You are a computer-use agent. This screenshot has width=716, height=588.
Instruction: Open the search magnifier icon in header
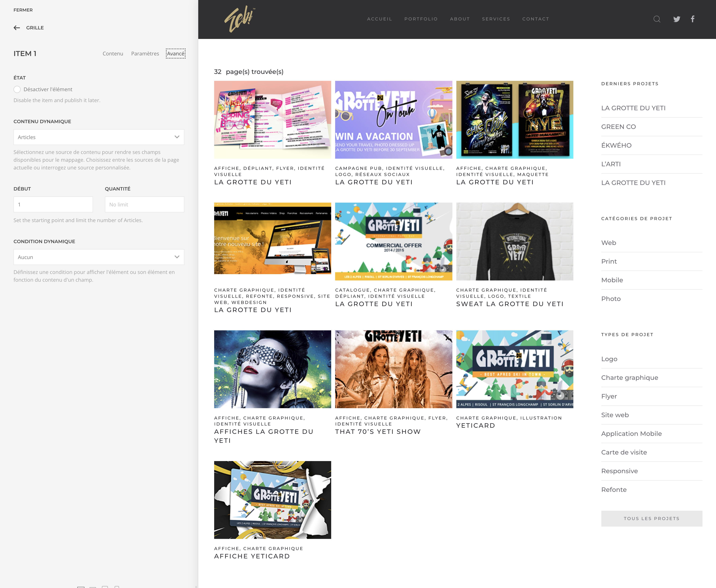click(x=657, y=19)
